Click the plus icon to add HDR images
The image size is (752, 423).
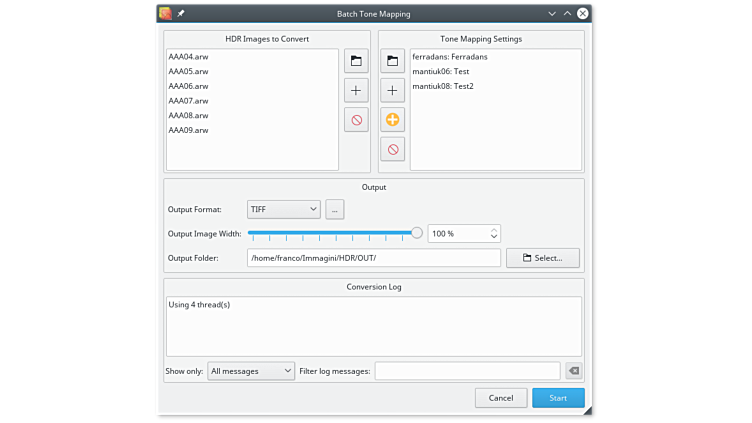tap(356, 91)
